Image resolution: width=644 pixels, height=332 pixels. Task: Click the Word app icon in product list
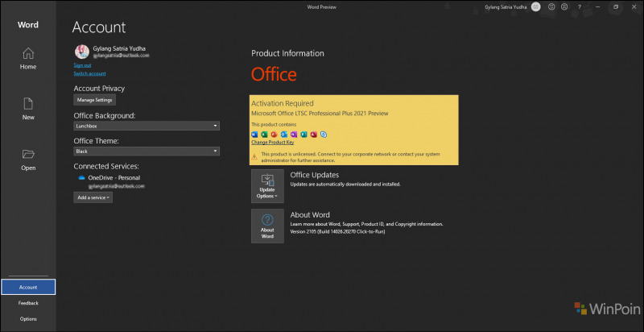(254, 135)
